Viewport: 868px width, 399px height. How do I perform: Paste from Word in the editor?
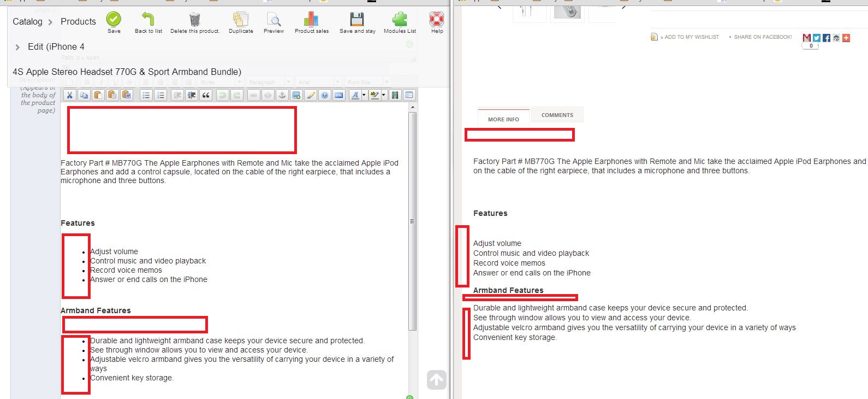[126, 95]
